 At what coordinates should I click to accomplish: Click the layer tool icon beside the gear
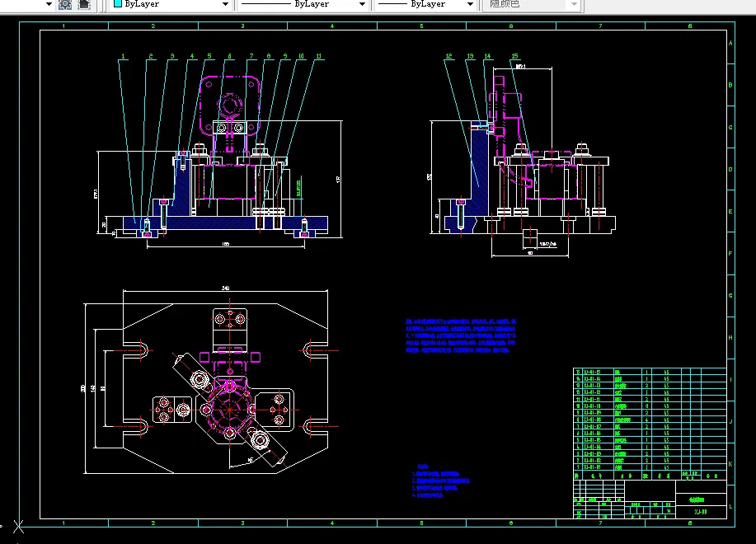point(84,4)
